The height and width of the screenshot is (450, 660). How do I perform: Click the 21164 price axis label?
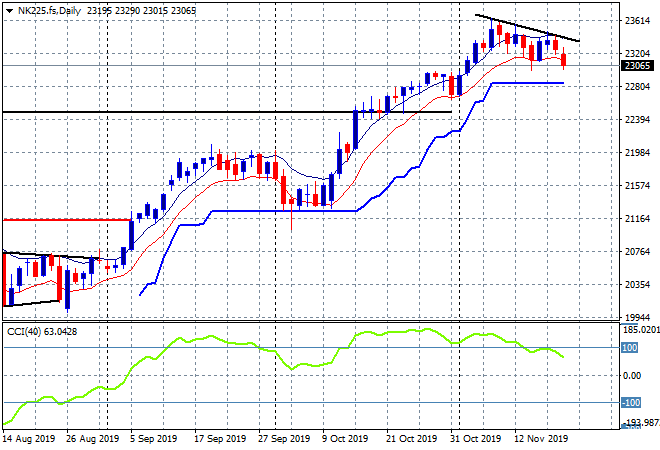coord(637,218)
